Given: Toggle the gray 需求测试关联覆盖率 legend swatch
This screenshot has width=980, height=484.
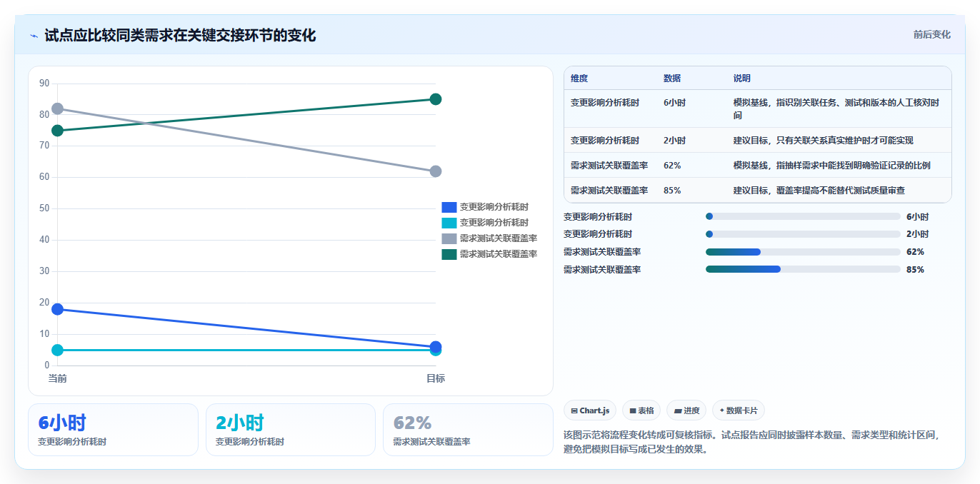Looking at the screenshot, I should click(449, 238).
